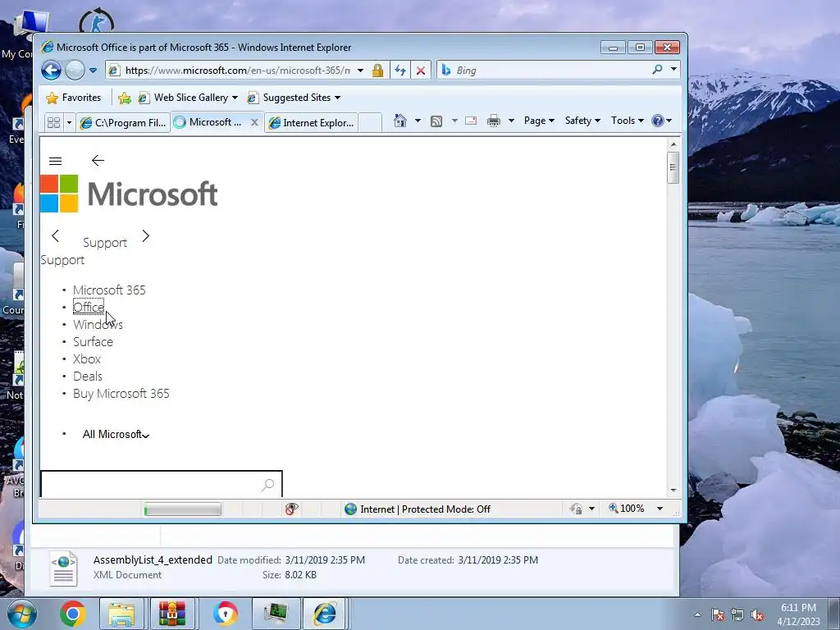The height and width of the screenshot is (630, 840).
Task: Expand the address bar autocomplete dropdown
Action: click(361, 71)
